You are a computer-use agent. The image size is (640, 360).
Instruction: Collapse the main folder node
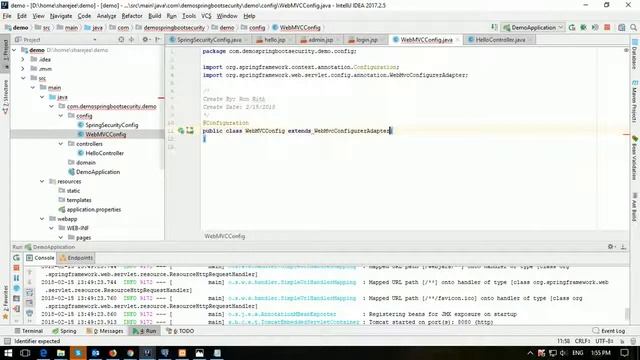pos(33,87)
